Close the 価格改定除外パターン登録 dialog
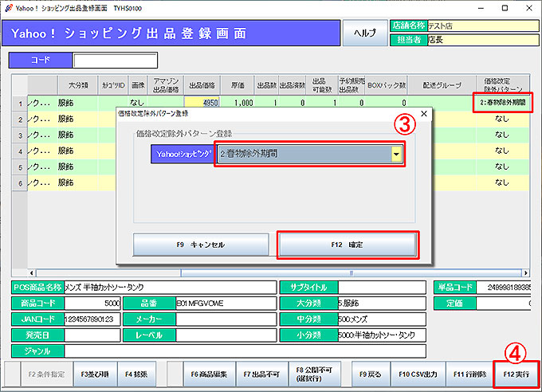This screenshot has height=392, width=542. click(423, 114)
